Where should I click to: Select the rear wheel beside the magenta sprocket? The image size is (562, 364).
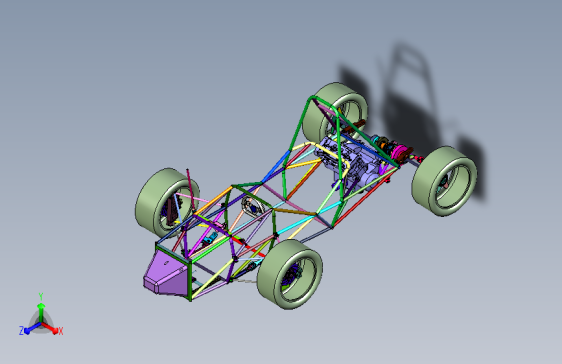(444, 181)
